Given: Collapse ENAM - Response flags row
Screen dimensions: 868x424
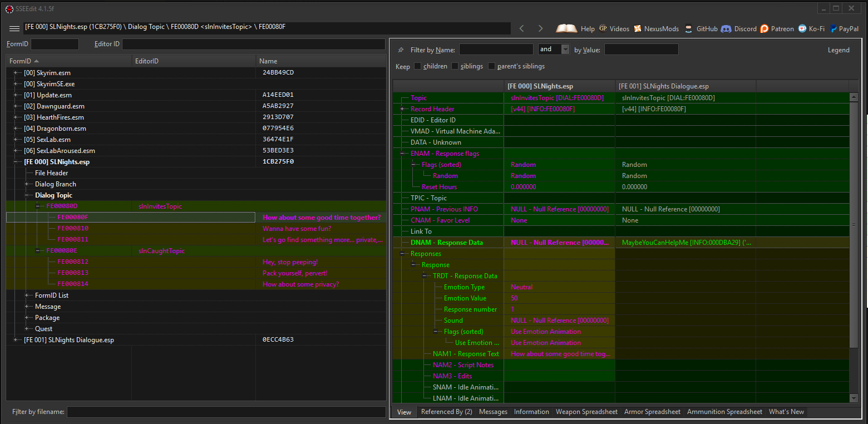Looking at the screenshot, I should pos(403,154).
